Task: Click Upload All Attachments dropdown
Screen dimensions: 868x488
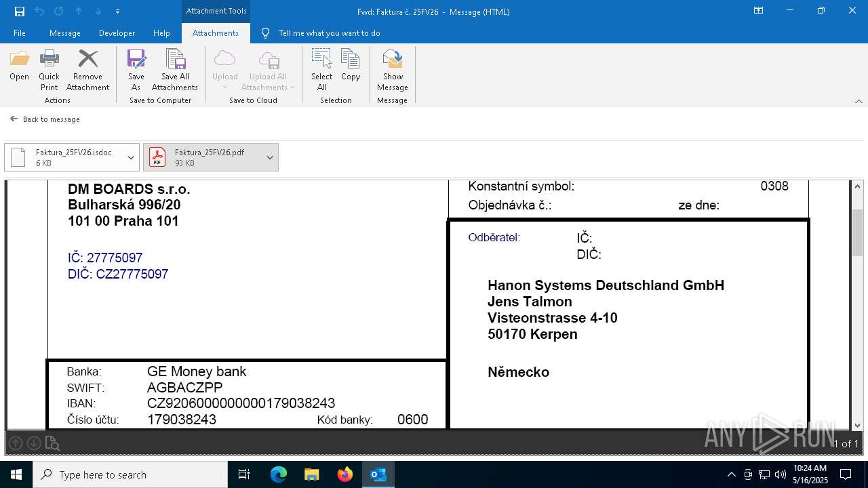Action: coord(268,70)
